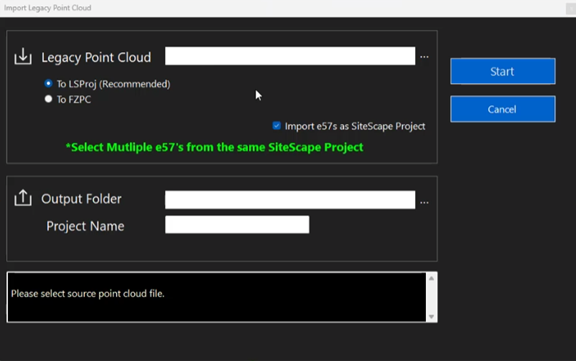Screen dimensions: 576x361
Task: Focus the Output Folder path field
Action: coord(290,199)
